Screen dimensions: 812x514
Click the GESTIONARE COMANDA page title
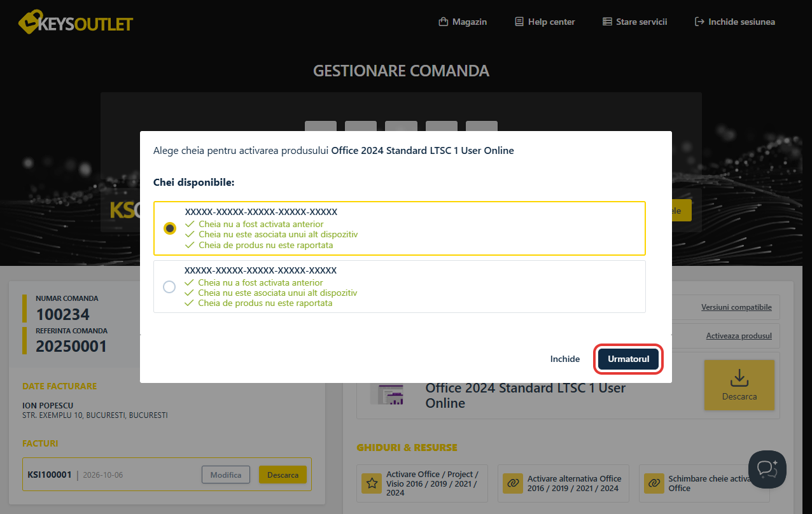(x=401, y=71)
